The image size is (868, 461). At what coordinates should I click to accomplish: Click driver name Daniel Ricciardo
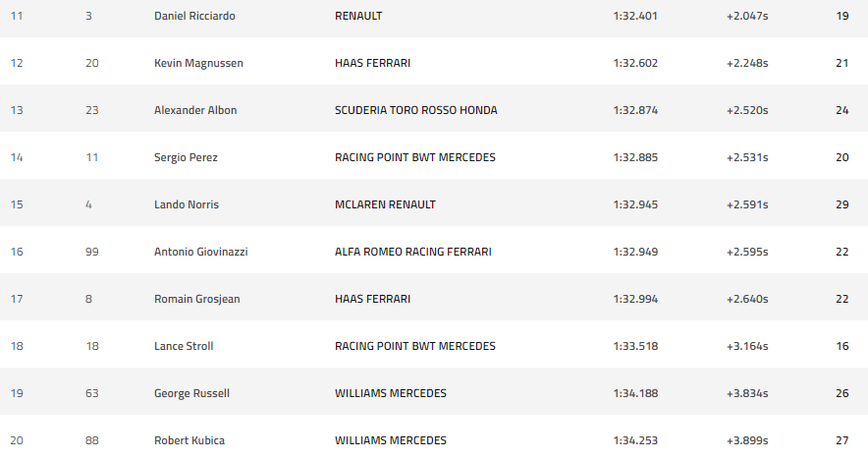tap(194, 16)
